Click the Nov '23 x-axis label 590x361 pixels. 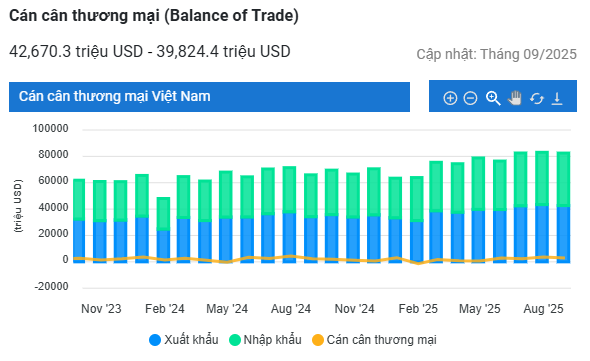(x=101, y=309)
